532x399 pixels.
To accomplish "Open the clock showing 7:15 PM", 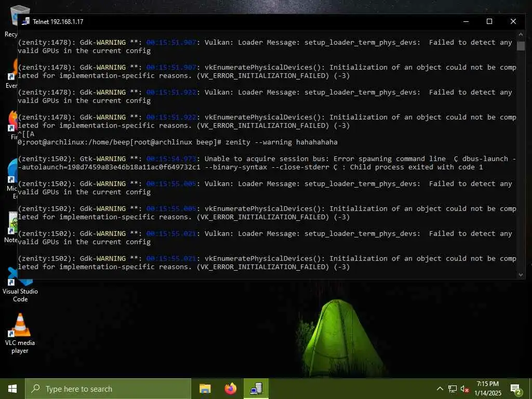I will [x=487, y=389].
